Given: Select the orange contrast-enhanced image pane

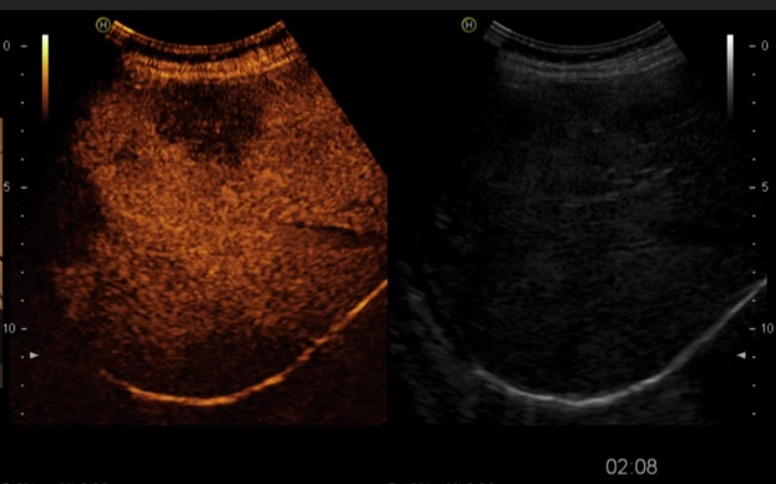Looking at the screenshot, I should (x=220, y=250).
